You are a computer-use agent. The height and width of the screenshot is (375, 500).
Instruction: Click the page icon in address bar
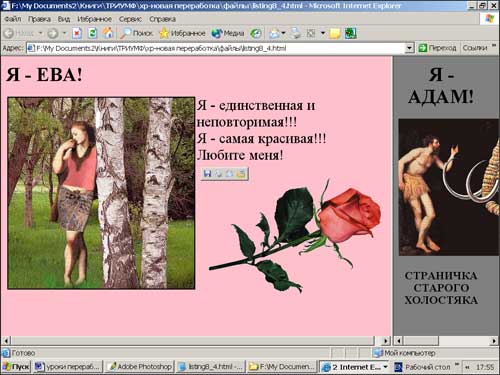[x=31, y=48]
